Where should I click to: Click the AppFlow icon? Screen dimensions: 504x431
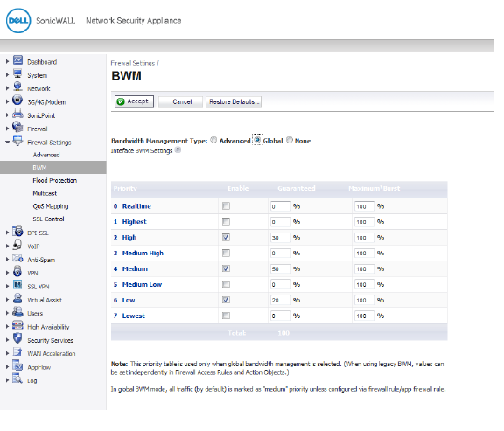[x=17, y=365]
